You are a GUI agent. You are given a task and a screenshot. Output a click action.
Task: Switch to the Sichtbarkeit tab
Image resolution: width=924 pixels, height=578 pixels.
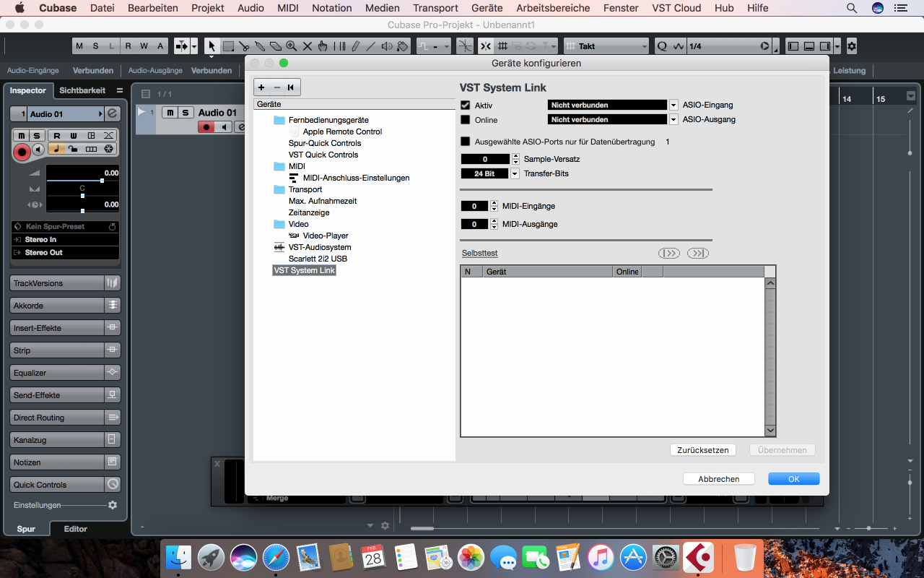(82, 90)
